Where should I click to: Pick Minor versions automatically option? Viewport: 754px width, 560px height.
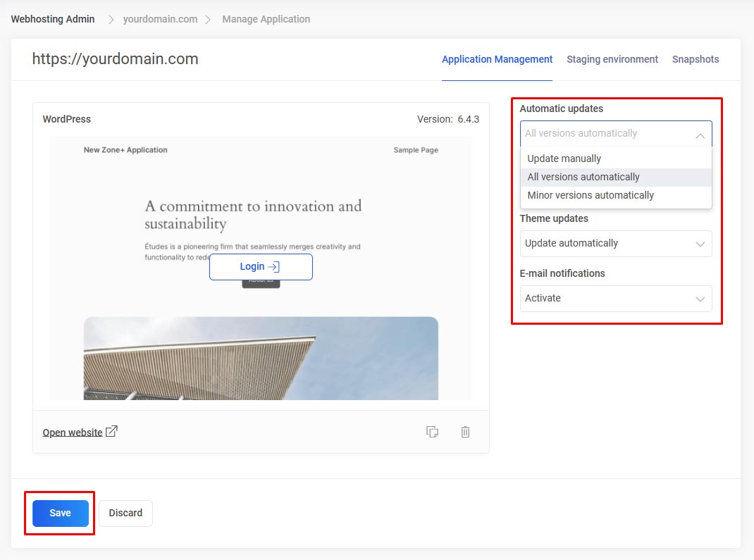pos(591,195)
